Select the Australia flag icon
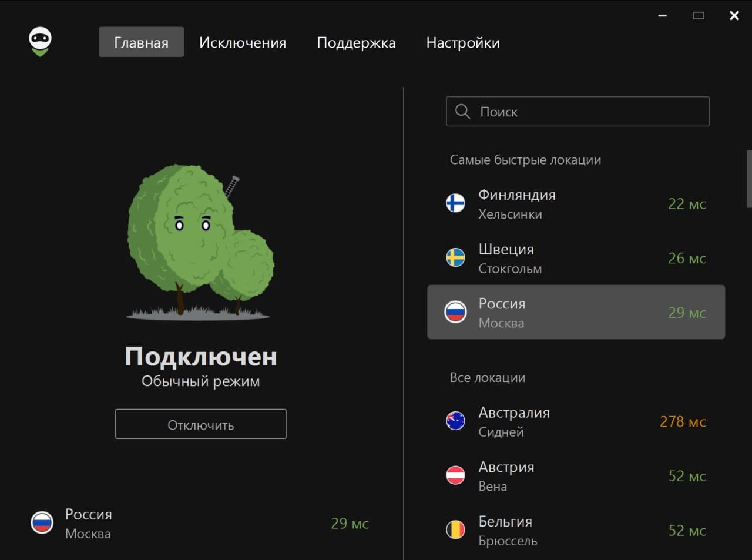Screen dimensions: 752x560 (x=455, y=421)
